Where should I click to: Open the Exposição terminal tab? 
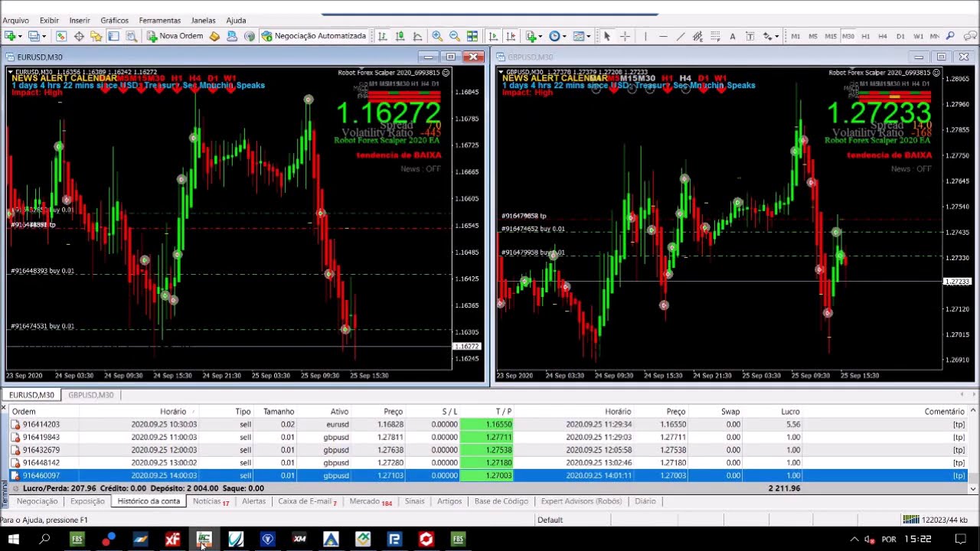(x=87, y=501)
